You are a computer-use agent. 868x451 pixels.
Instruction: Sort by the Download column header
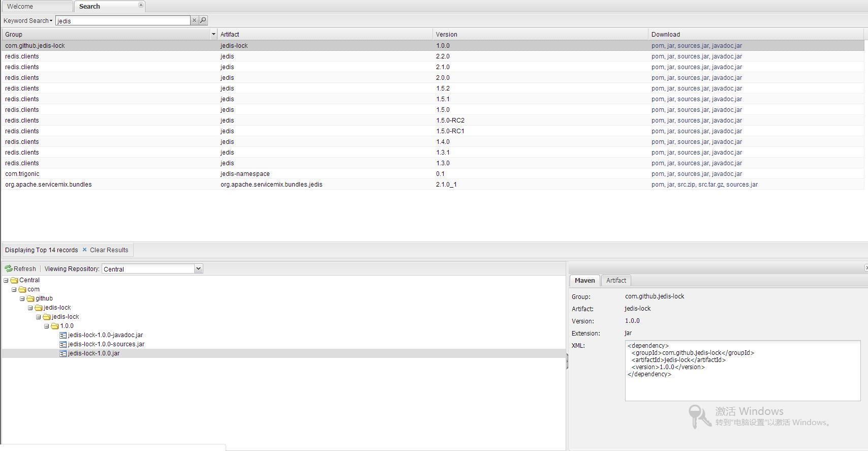pos(756,34)
